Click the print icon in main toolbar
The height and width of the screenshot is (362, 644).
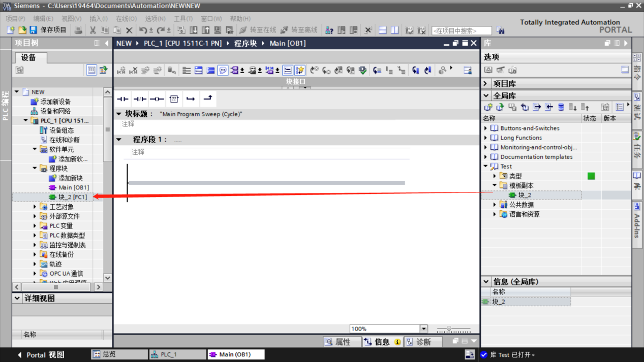click(x=78, y=30)
